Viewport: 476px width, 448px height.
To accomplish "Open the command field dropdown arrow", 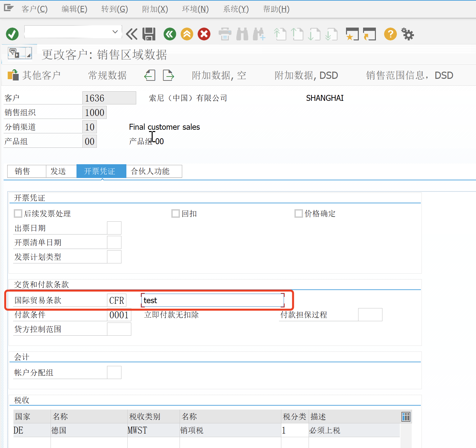I will click(115, 32).
